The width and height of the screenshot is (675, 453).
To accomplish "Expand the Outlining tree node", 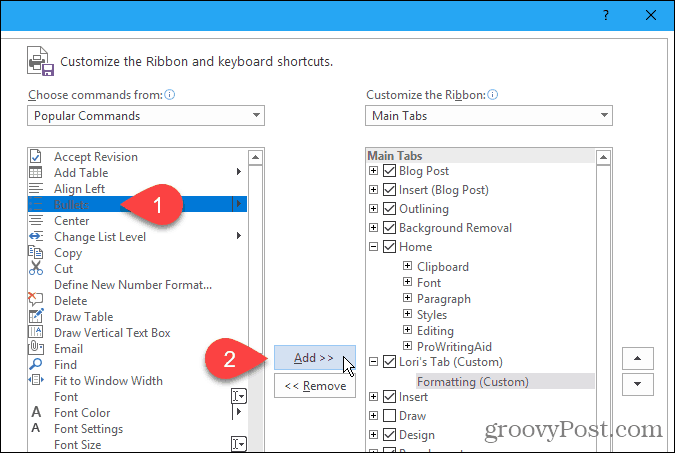I will pyautogui.click(x=373, y=208).
